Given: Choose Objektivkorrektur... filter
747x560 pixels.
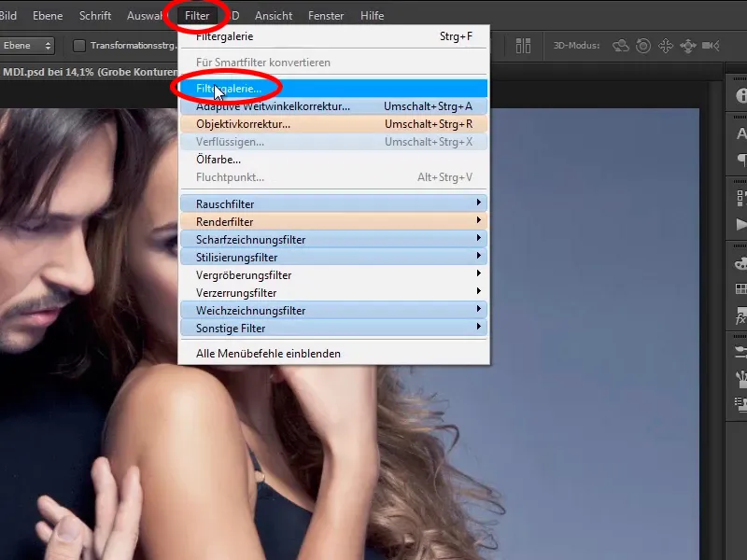Looking at the screenshot, I should click(x=333, y=124).
